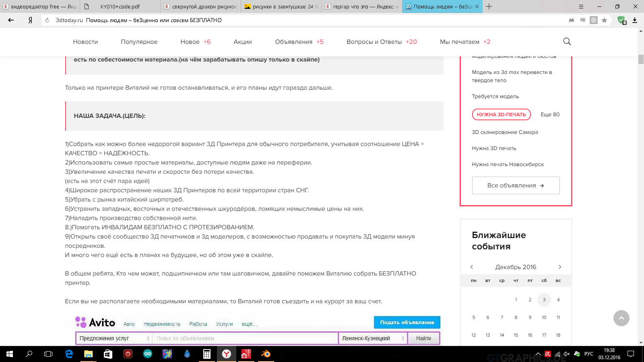Open Ленинск-Кузнецкий city dropdown
The image size is (644, 362).
tap(373, 338)
